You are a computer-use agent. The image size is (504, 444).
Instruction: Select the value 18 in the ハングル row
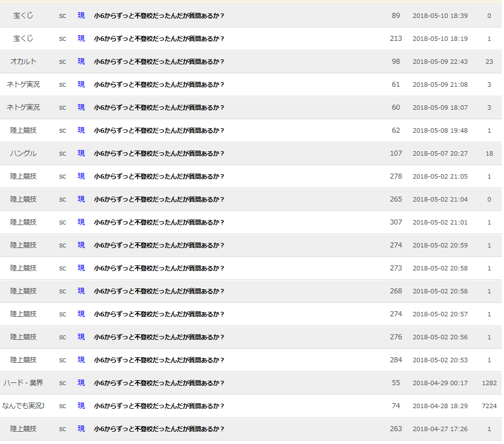coord(489,153)
